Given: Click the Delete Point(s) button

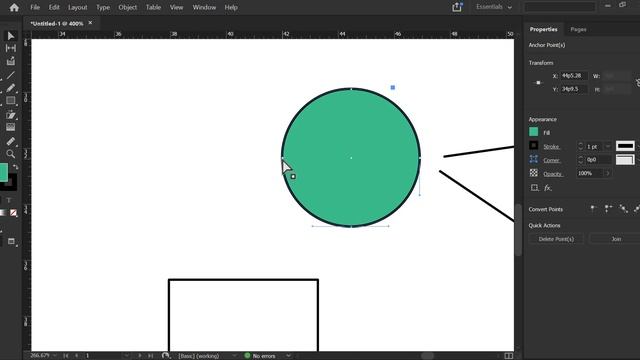Looking at the screenshot, I should 556,239.
